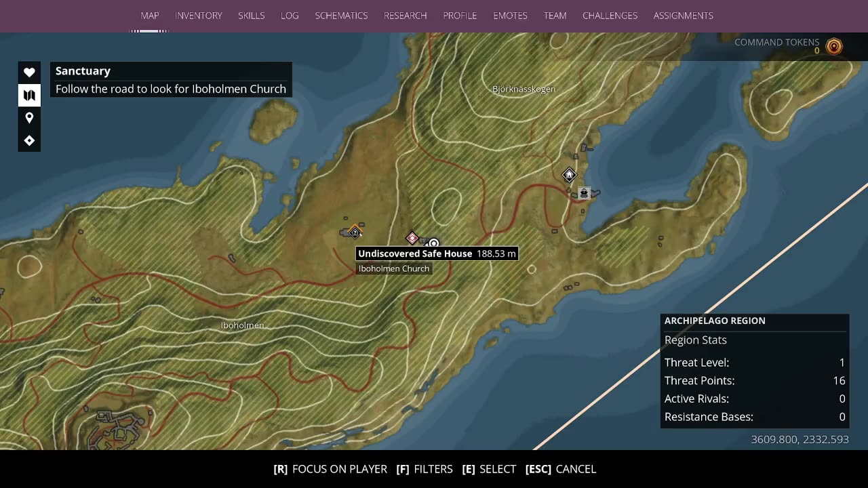Click the undiscovered safe house question-mark marker
The width and height of the screenshot is (868, 488).
pyautogui.click(x=355, y=232)
